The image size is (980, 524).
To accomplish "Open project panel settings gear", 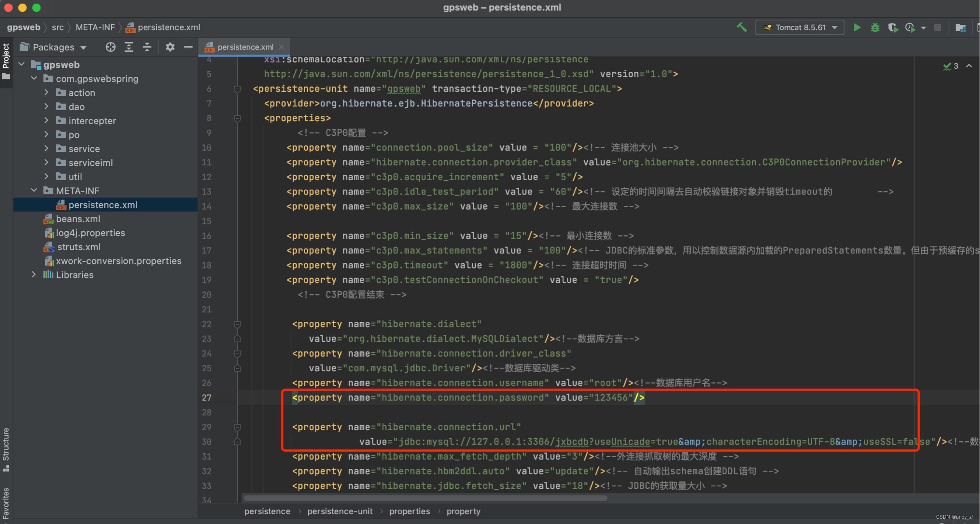I will [170, 47].
